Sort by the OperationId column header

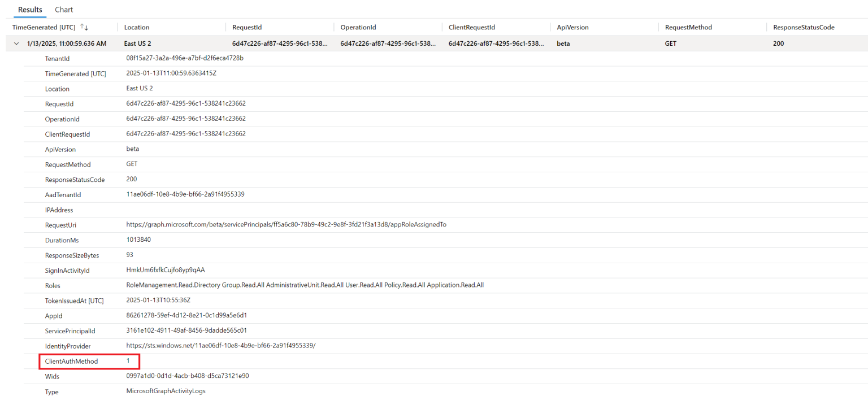coord(358,27)
